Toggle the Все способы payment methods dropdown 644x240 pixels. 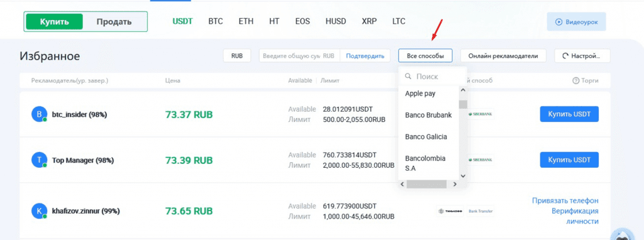click(425, 56)
